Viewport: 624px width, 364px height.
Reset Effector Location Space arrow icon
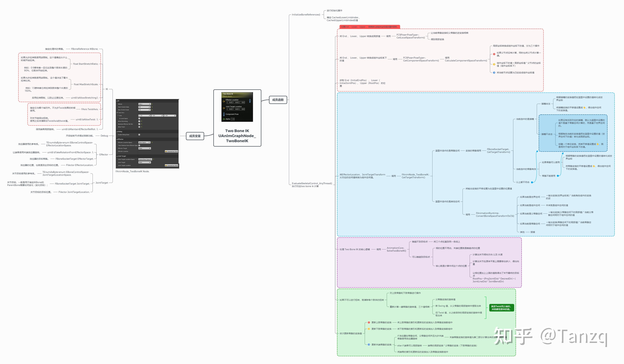point(152,142)
